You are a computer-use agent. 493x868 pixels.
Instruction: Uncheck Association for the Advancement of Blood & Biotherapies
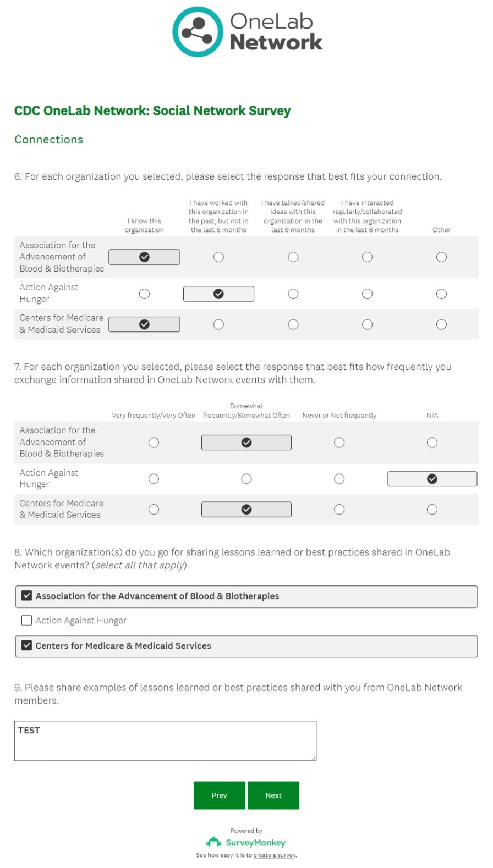(26, 596)
